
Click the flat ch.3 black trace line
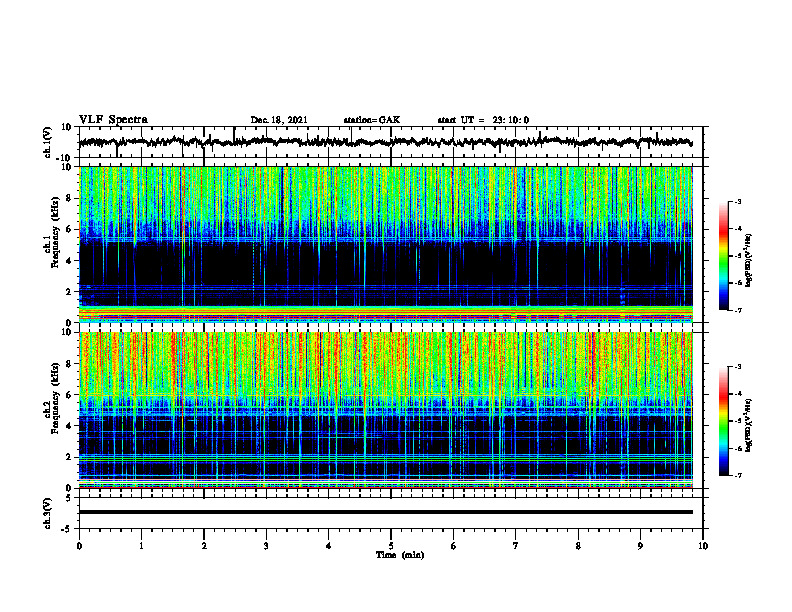[x=386, y=512]
